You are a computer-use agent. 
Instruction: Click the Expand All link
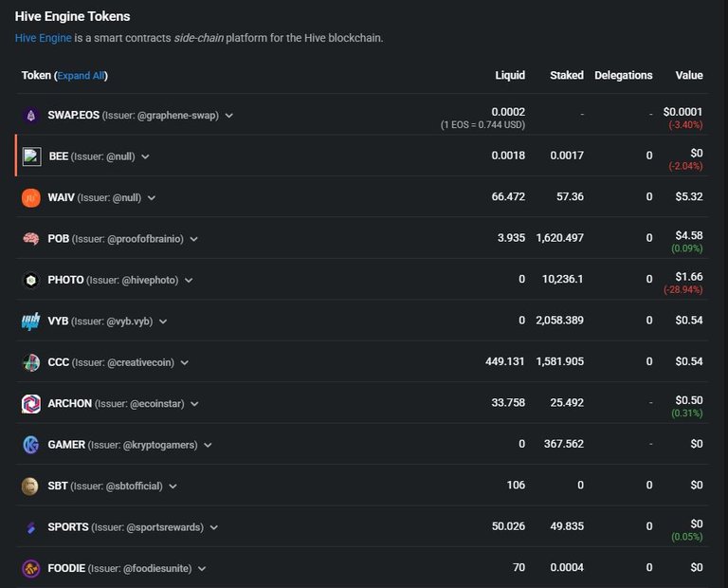pos(81,76)
